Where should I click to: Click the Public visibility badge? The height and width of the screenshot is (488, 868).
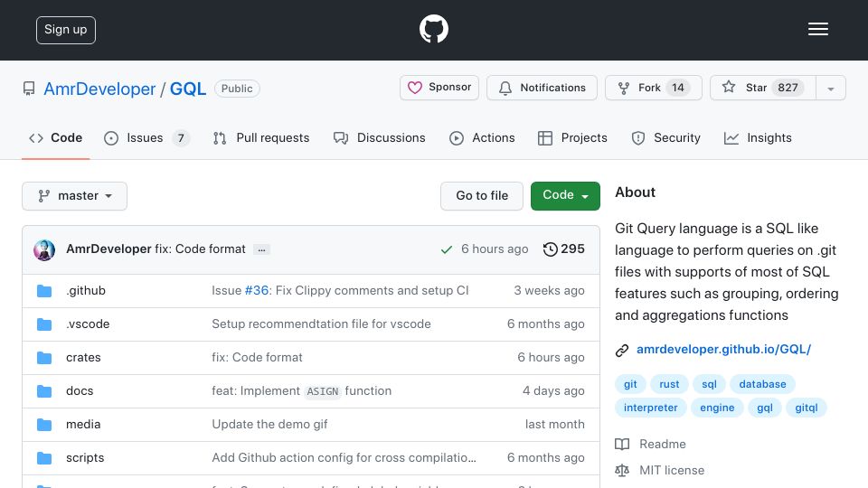click(237, 89)
